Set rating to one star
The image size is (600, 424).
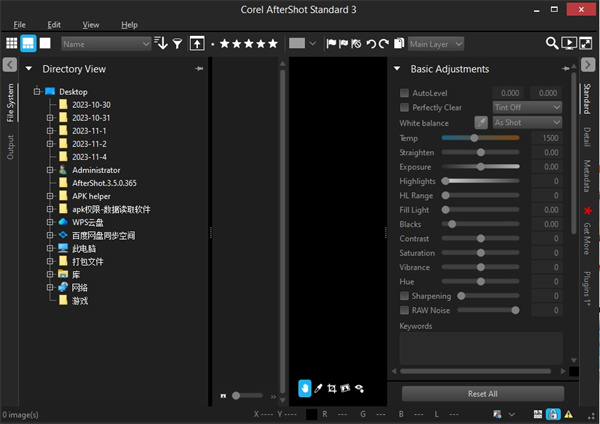click(x=225, y=44)
